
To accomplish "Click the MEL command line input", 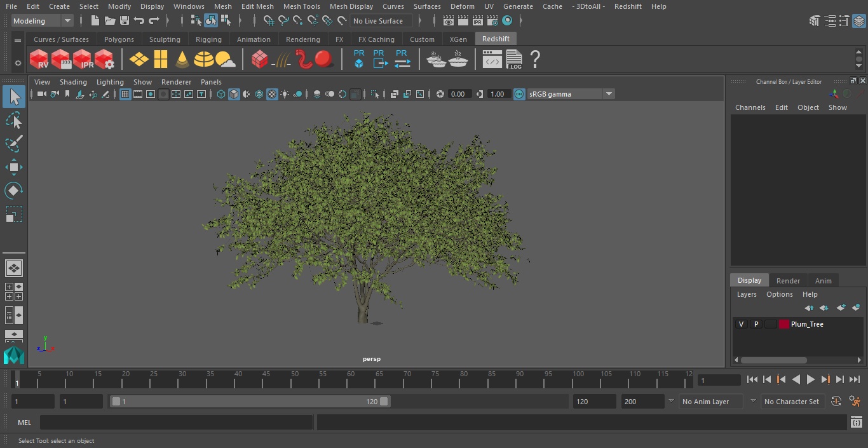I will pyautogui.click(x=177, y=422).
